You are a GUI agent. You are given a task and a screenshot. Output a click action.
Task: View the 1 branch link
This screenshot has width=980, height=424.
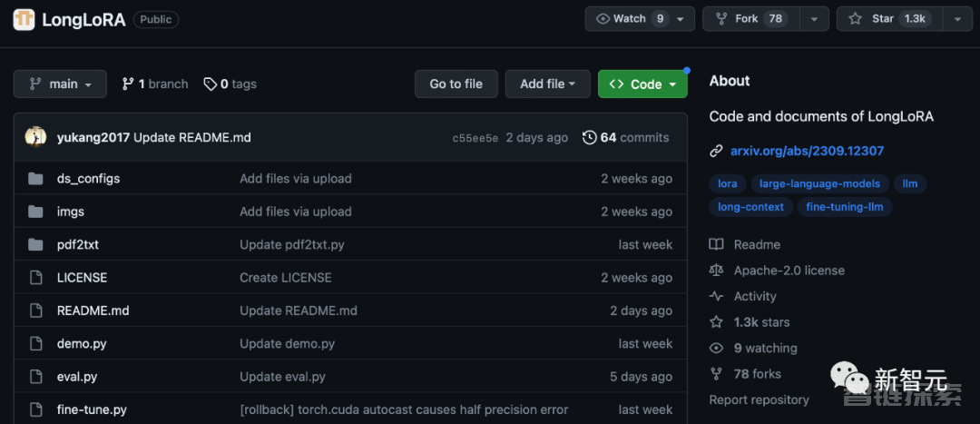[155, 84]
